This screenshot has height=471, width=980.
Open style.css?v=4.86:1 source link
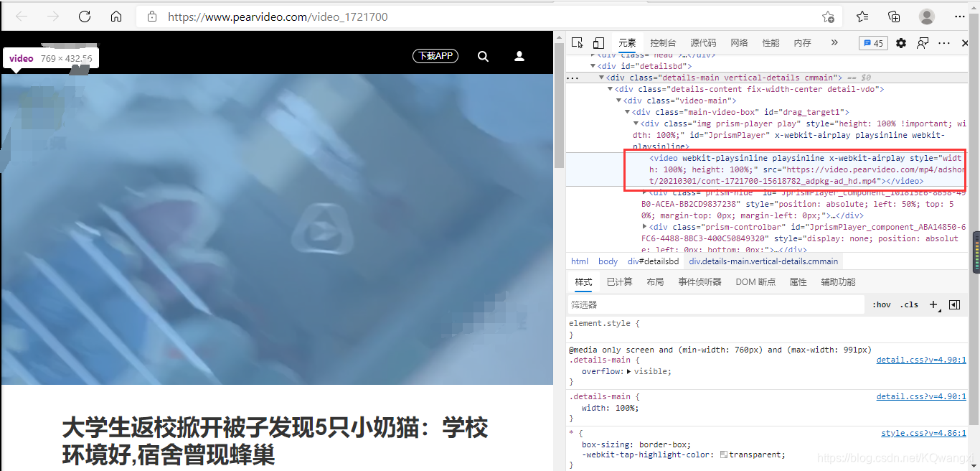tap(923, 433)
